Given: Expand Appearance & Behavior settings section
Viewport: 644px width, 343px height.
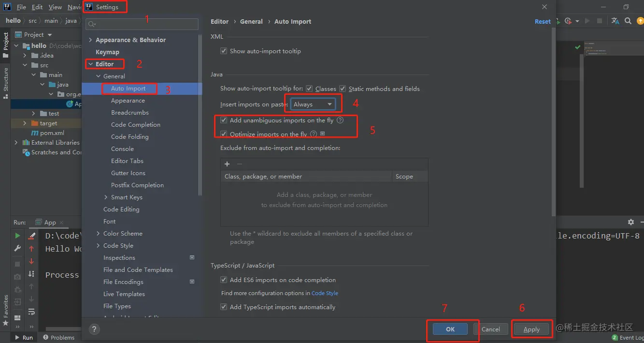Looking at the screenshot, I should [90, 40].
